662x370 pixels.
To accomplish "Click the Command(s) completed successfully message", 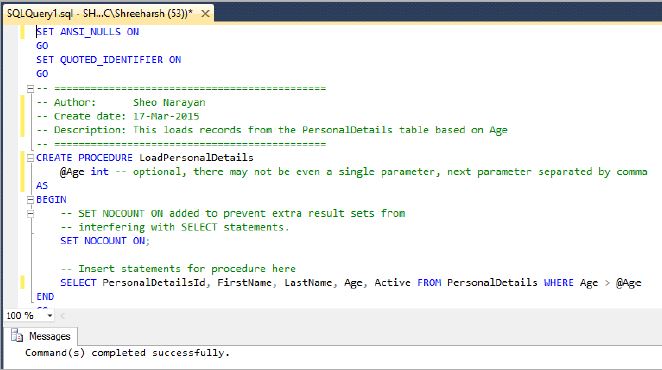I will pyautogui.click(x=128, y=353).
